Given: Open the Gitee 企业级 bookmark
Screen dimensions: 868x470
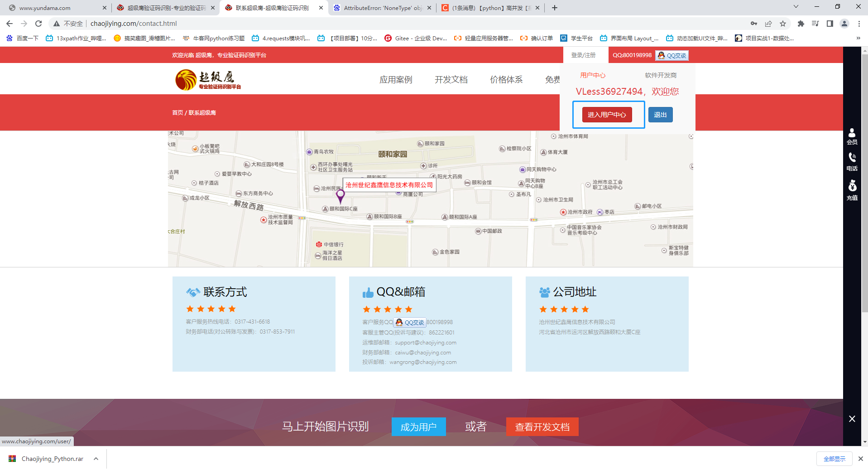Looking at the screenshot, I should click(x=416, y=39).
